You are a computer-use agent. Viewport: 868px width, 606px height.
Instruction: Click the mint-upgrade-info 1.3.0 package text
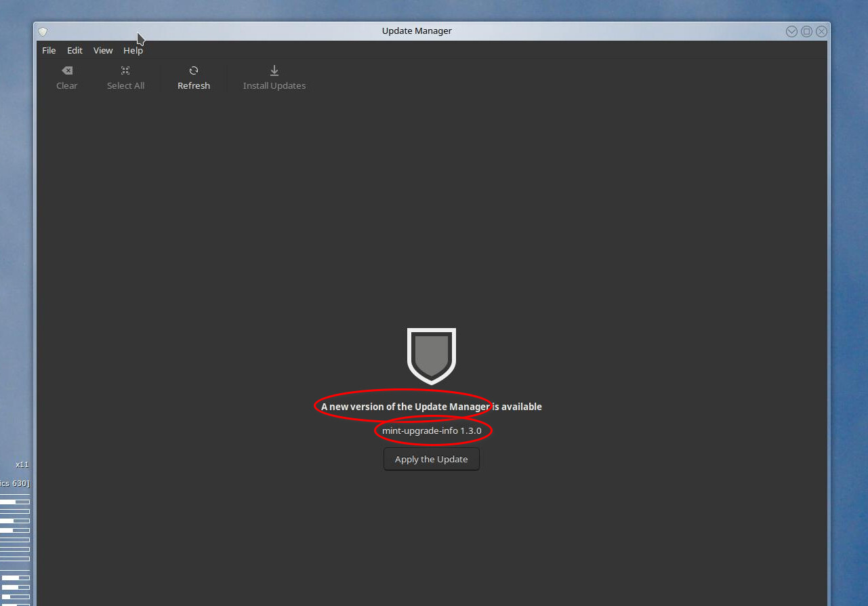pyautogui.click(x=432, y=430)
